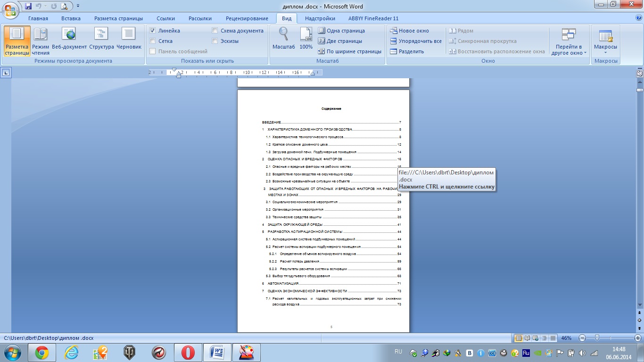
Task: Go to 5.3 Выбор тягодутьевого оборудования entry
Action: (x=333, y=276)
